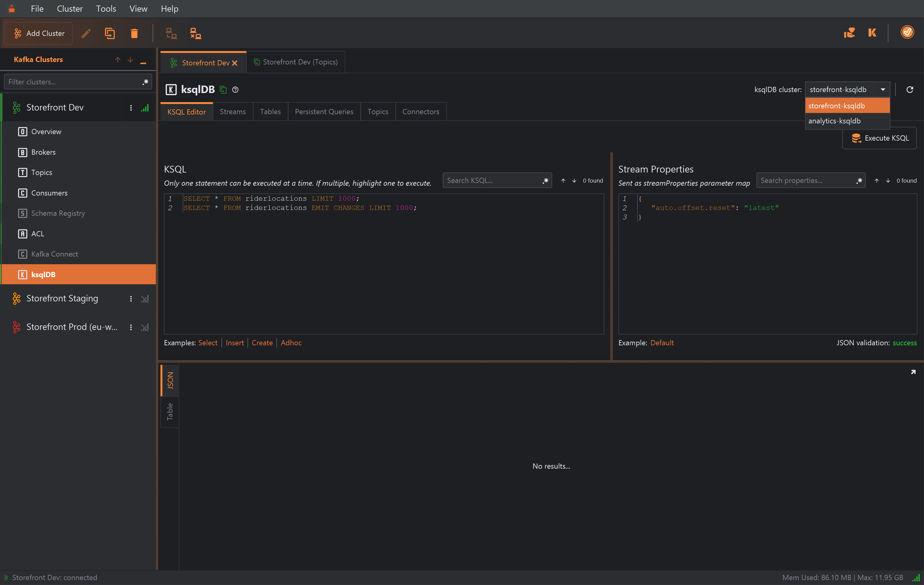This screenshot has width=924, height=585.
Task: Click the refresh ksqlDB icon
Action: [909, 89]
